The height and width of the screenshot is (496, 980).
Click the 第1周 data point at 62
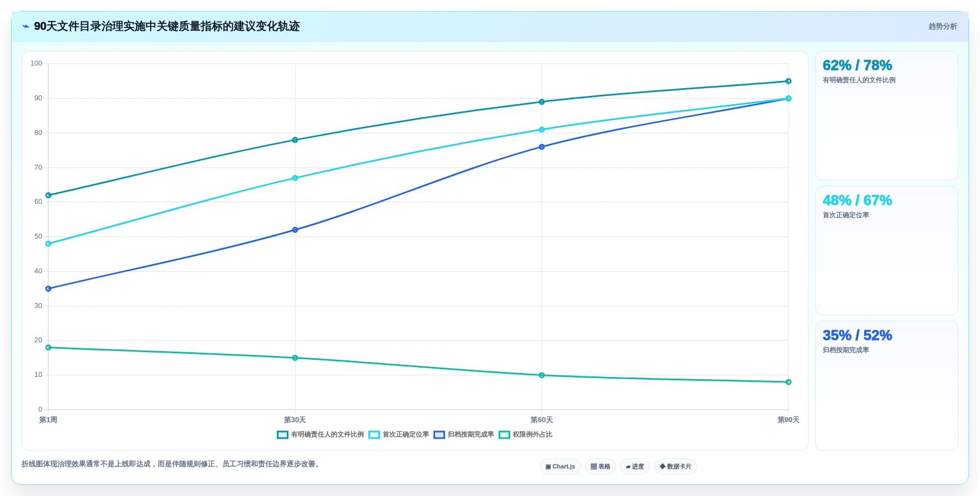49,196
